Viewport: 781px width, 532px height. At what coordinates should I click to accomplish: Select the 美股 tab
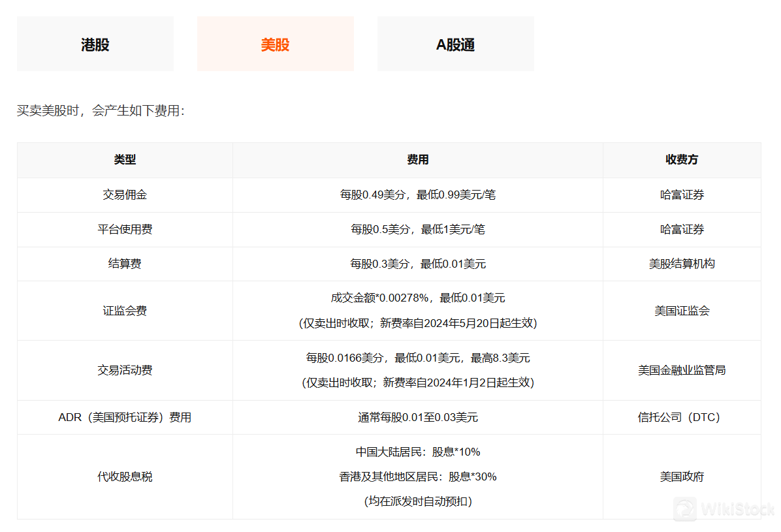coord(275,44)
